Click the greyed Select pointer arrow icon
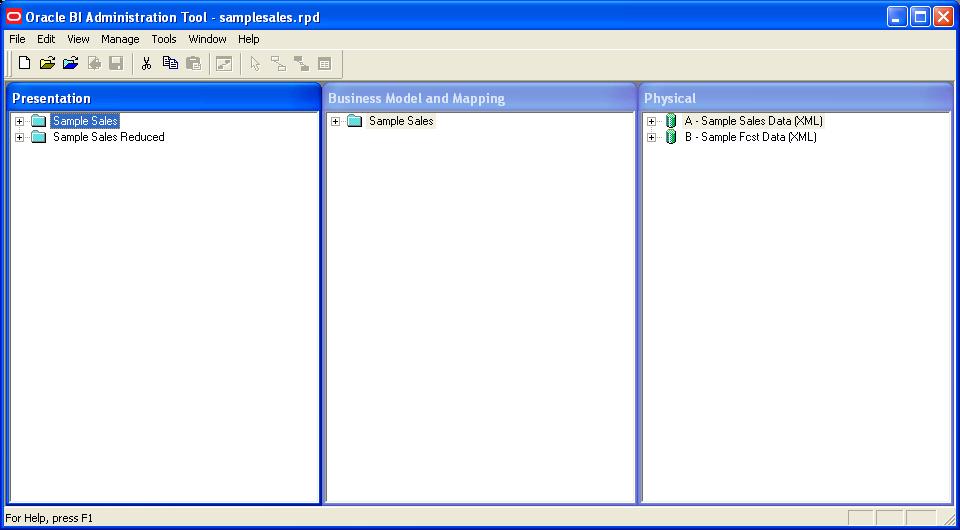 click(255, 63)
